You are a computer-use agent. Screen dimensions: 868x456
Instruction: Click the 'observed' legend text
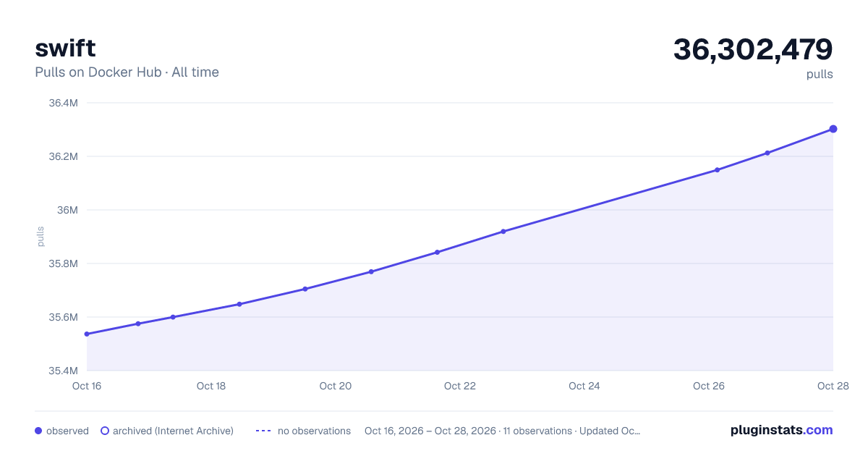(67, 431)
